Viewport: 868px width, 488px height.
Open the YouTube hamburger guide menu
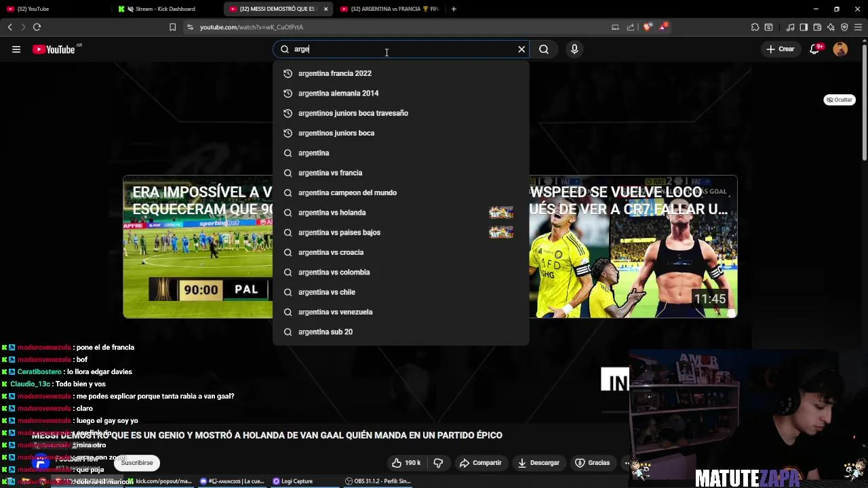(x=16, y=49)
